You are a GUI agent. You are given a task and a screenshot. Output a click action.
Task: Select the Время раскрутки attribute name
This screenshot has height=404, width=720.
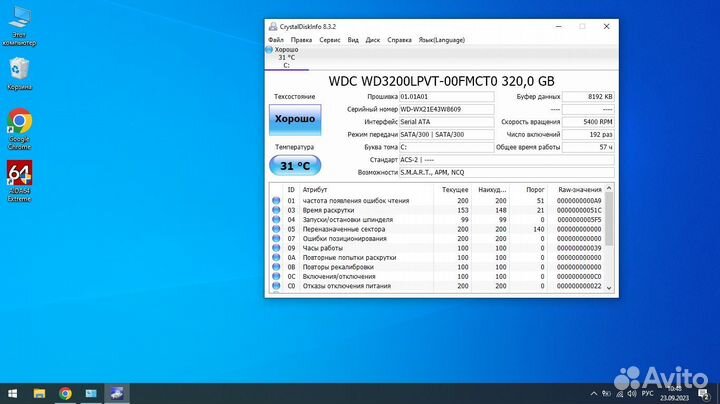click(x=328, y=210)
